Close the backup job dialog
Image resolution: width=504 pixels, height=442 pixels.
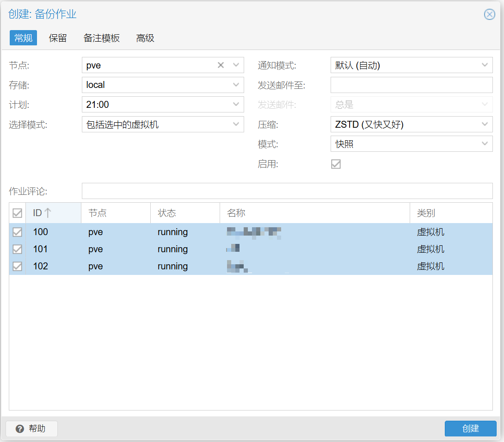[489, 14]
